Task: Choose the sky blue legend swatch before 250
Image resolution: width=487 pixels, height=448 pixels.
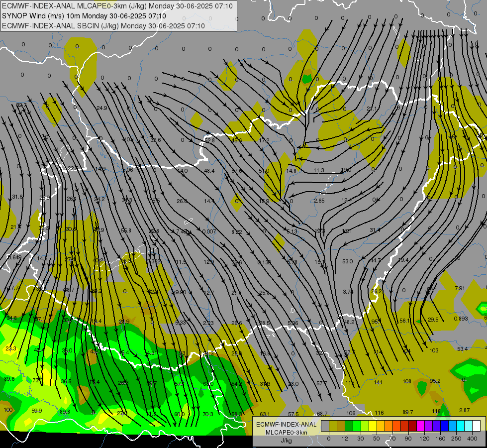Action: [x=453, y=426]
